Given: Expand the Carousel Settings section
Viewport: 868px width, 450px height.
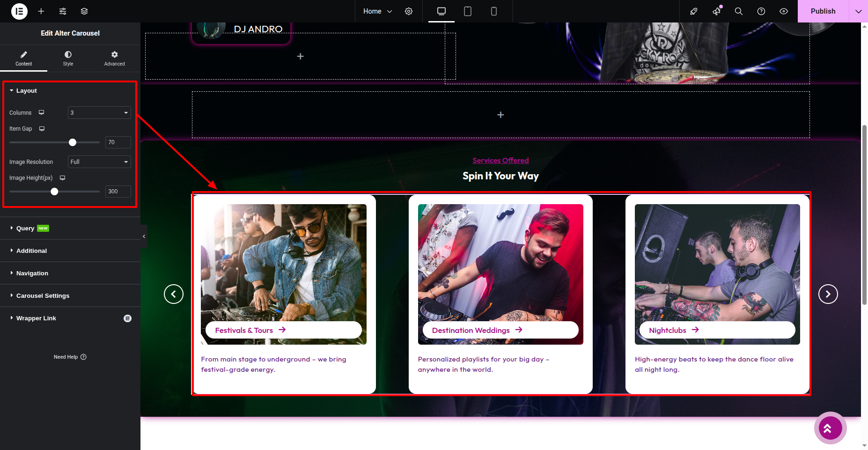Looking at the screenshot, I should pyautogui.click(x=43, y=296).
